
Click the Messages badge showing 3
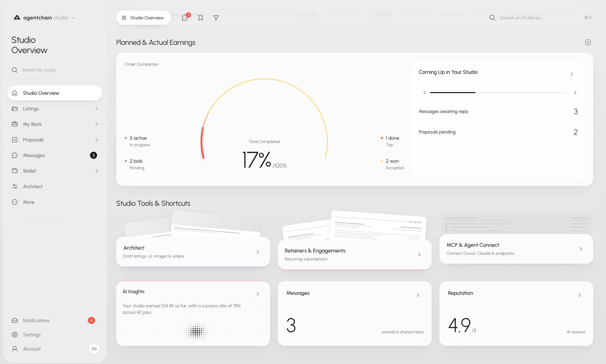point(94,155)
